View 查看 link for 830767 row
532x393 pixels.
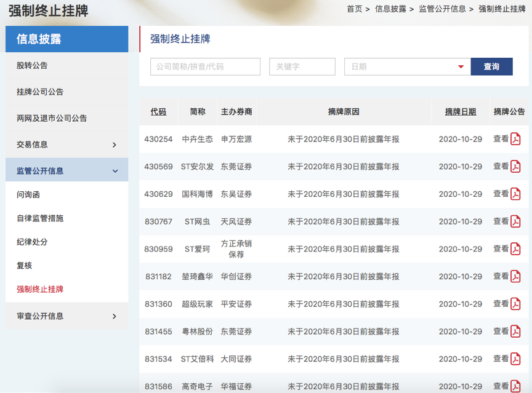pos(501,221)
